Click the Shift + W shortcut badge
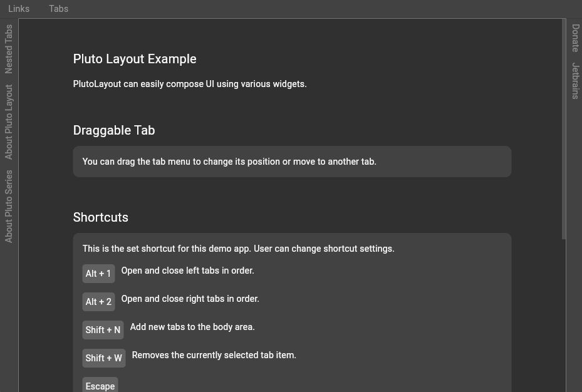Screen dimensions: 582x392 coord(104,358)
